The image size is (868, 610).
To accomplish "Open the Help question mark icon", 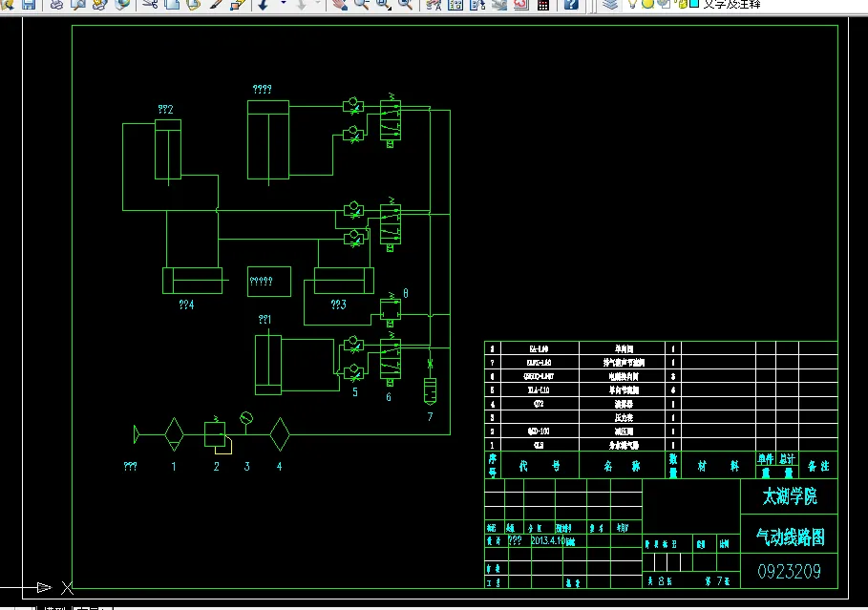I will 571,5.
